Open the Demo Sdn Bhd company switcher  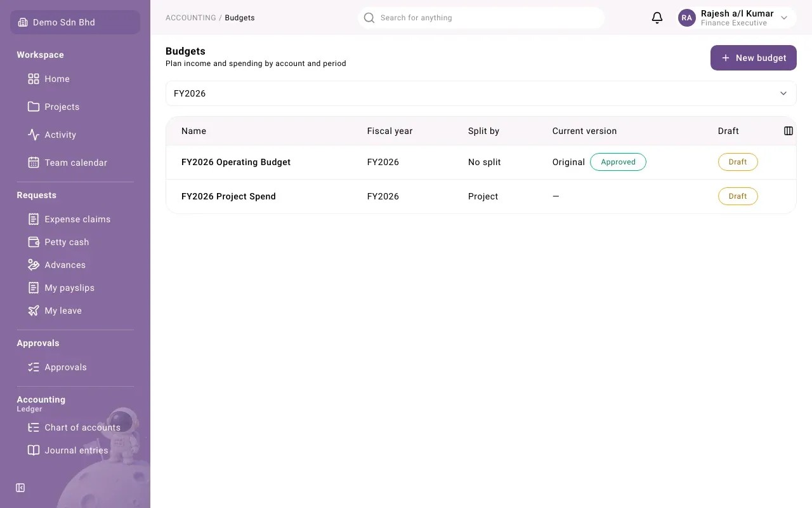[x=75, y=22]
